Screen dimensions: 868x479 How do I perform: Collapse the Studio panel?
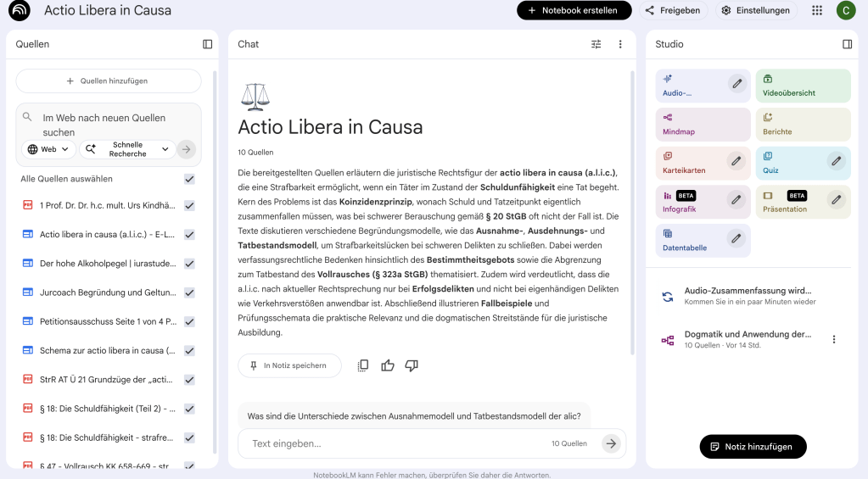click(x=847, y=44)
